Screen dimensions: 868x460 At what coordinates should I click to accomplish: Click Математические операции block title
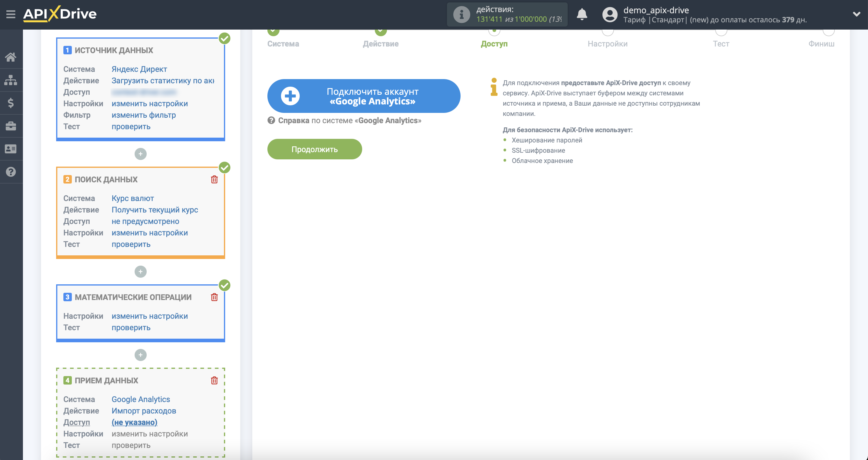pyautogui.click(x=133, y=297)
